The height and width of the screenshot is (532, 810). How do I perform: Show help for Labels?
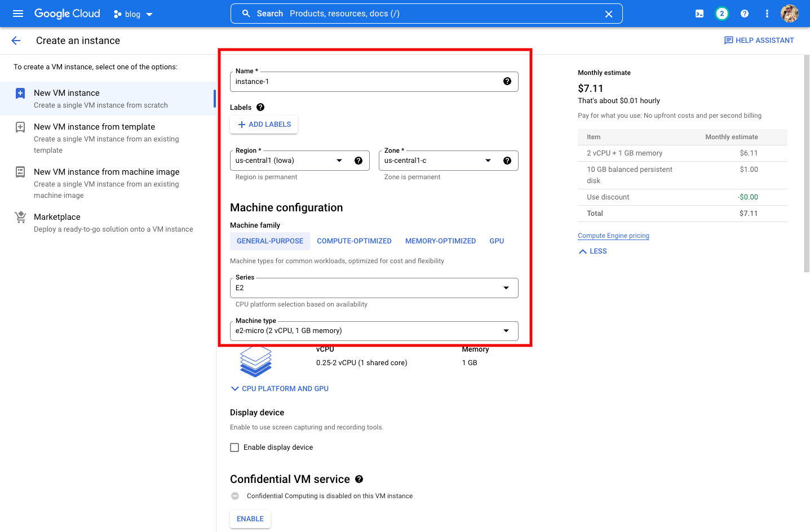pyautogui.click(x=260, y=107)
